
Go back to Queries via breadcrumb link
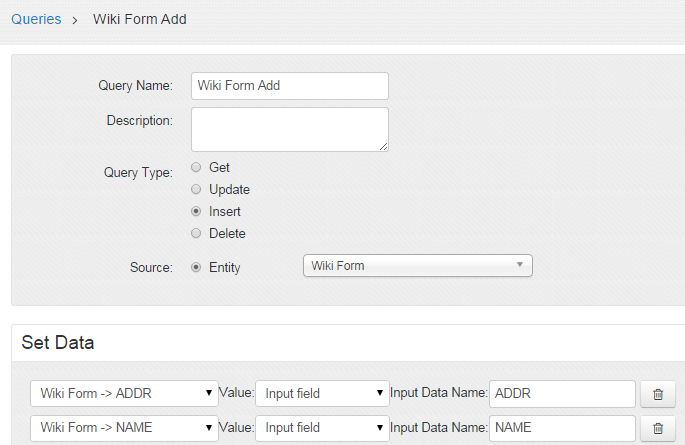pos(36,19)
